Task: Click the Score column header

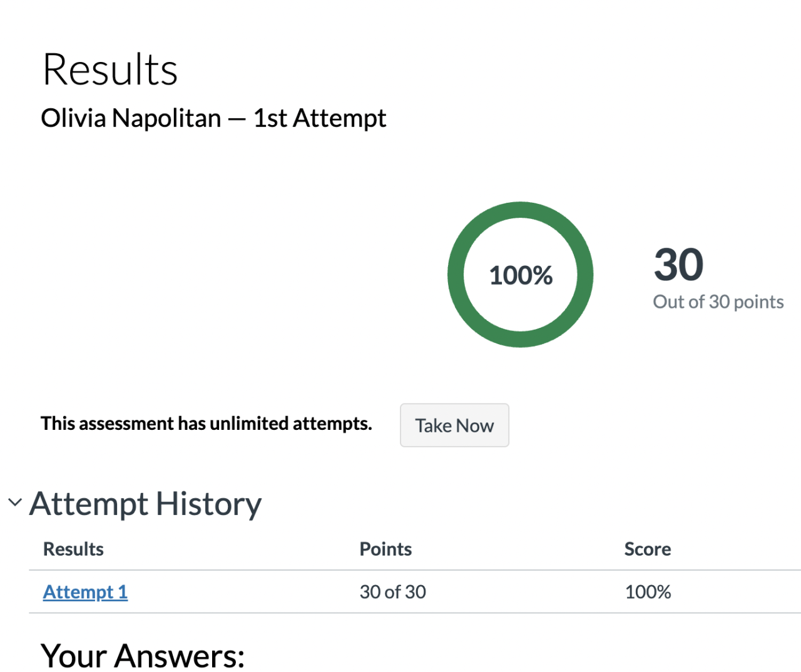Action: point(647,549)
